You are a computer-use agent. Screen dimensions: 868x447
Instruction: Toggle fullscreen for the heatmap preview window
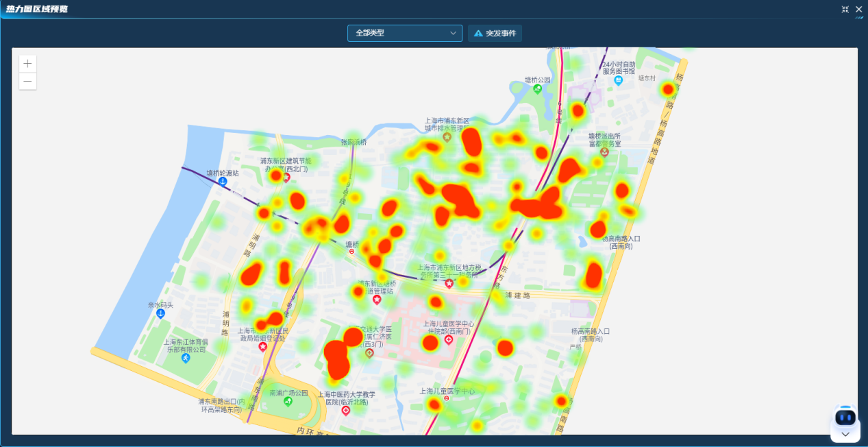coord(845,9)
